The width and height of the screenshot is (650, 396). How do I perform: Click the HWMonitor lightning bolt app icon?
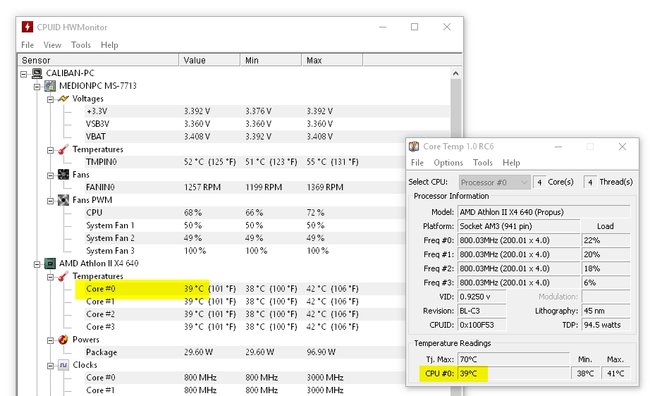[x=27, y=27]
